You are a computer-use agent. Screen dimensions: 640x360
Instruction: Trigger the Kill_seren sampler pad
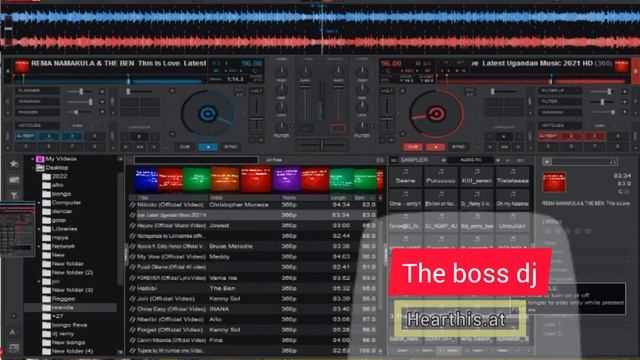[476, 176]
